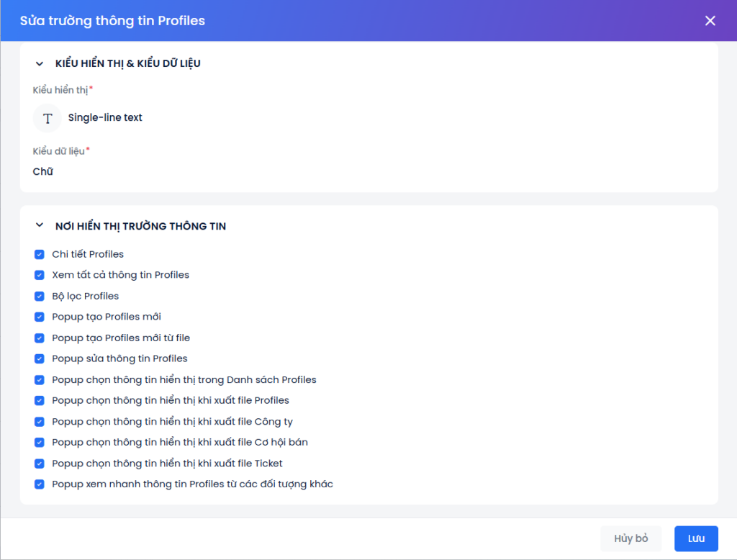Close the Sửa trường thông tin Profiles dialog
Viewport: 737px width, 560px height.
710,21
